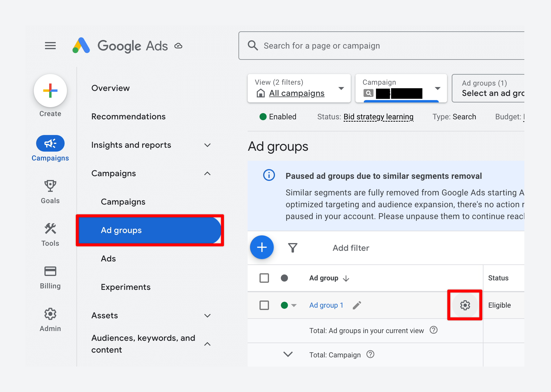Check the Ad group 1 row checkbox
Viewport: 551px width, 392px height.
click(264, 305)
